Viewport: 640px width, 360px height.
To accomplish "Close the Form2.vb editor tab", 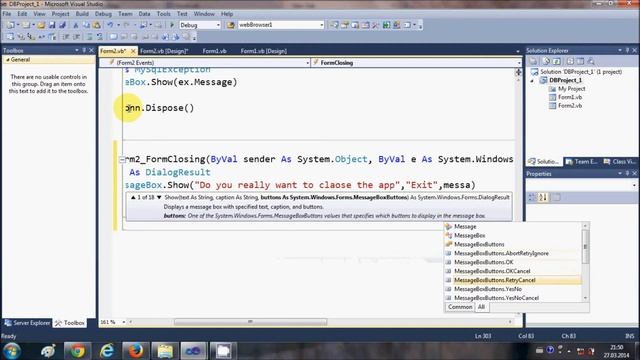I will (x=133, y=51).
